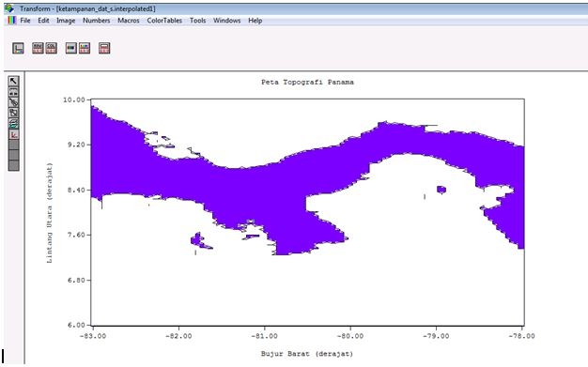The image size is (588, 367).
Task: Open the ColorTables menu
Action: [164, 21]
